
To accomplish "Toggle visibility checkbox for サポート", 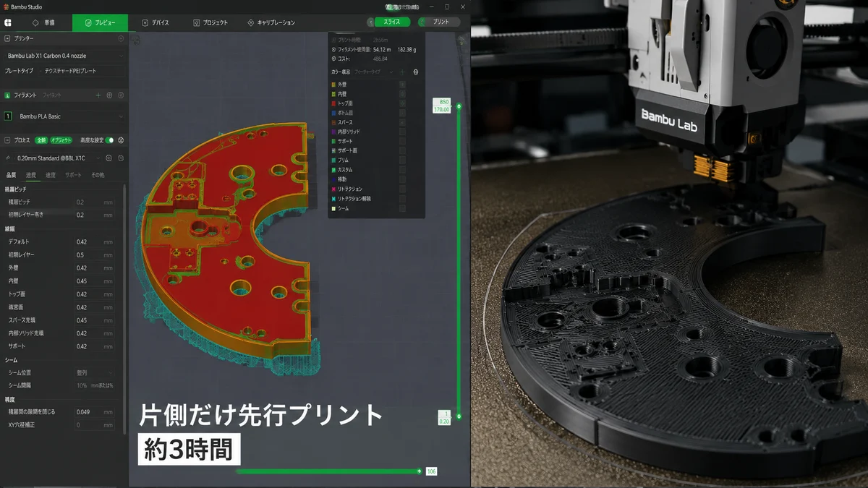I will tap(403, 141).
